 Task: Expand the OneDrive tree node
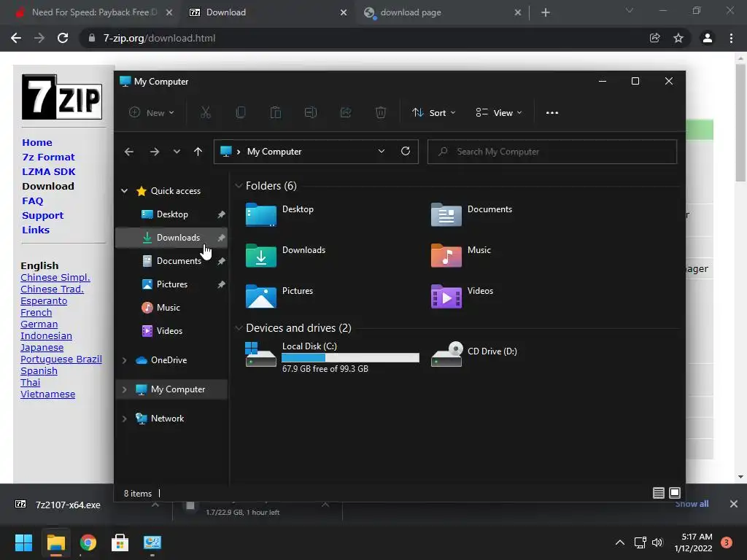(124, 360)
